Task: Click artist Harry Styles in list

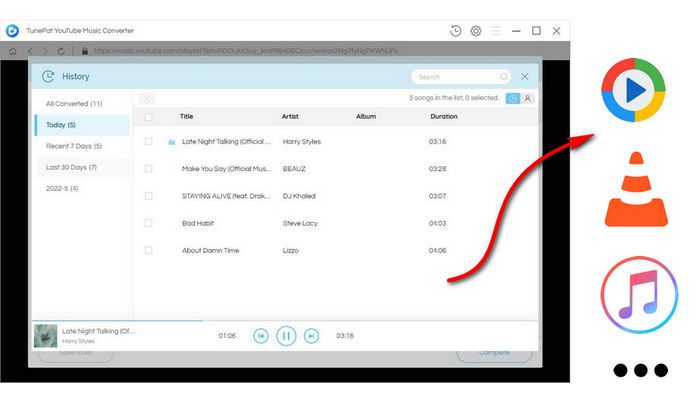Action: pyautogui.click(x=302, y=142)
